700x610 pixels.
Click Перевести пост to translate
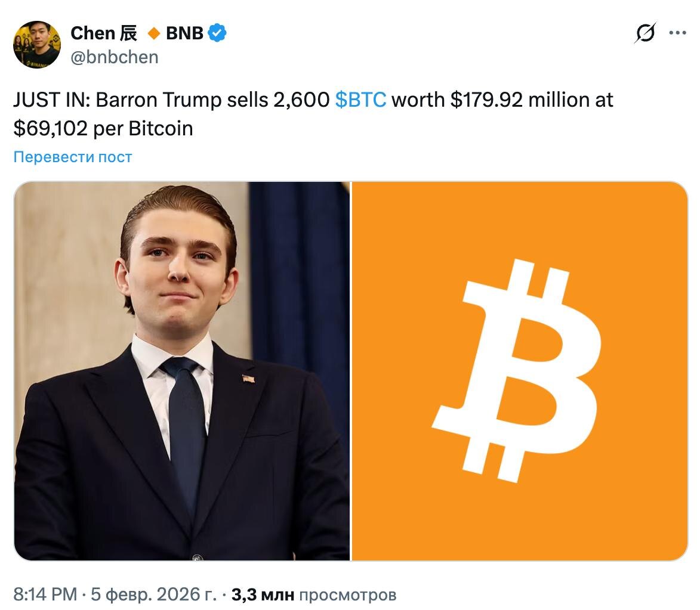(73, 157)
